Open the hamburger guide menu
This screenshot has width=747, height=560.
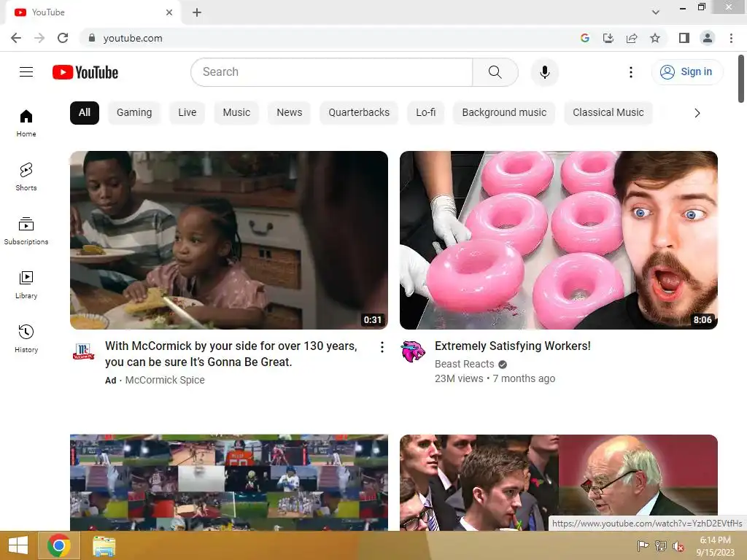[x=26, y=72]
